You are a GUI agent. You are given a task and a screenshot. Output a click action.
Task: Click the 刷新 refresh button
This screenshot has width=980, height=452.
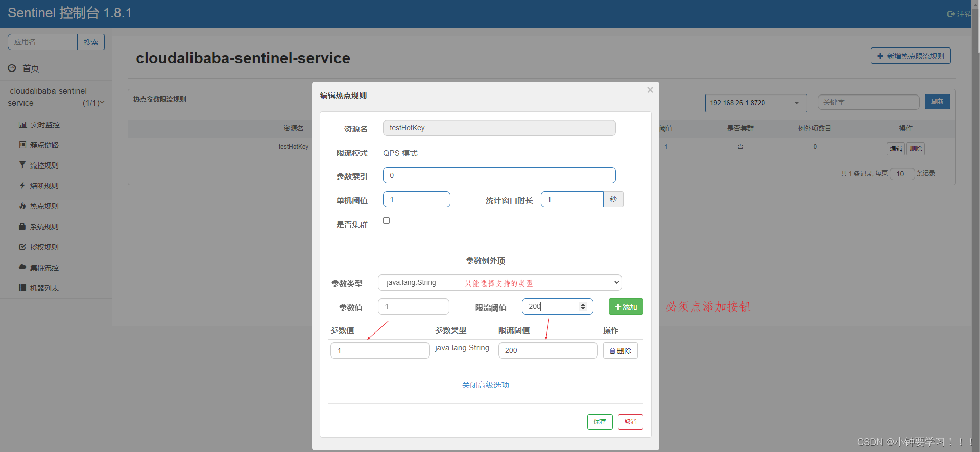[x=938, y=102]
